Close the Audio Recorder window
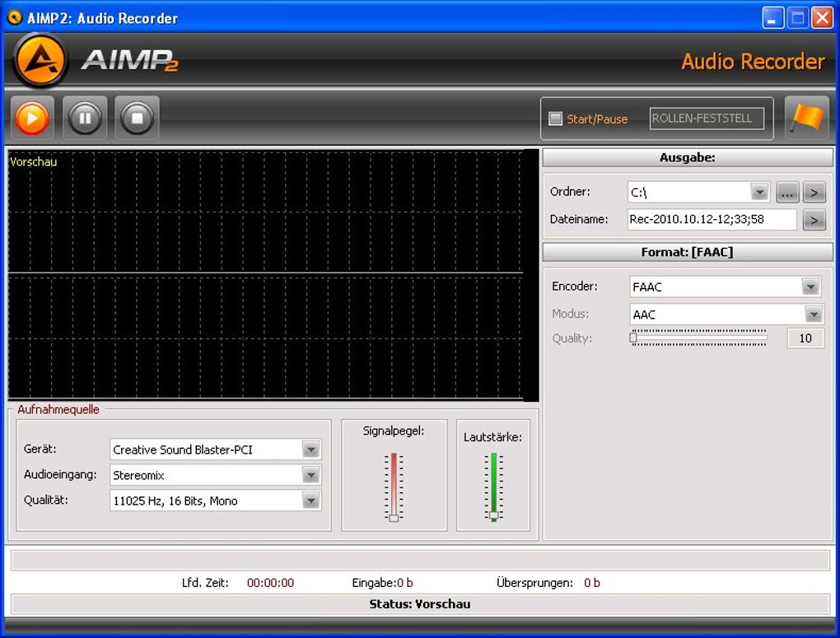 [822, 18]
